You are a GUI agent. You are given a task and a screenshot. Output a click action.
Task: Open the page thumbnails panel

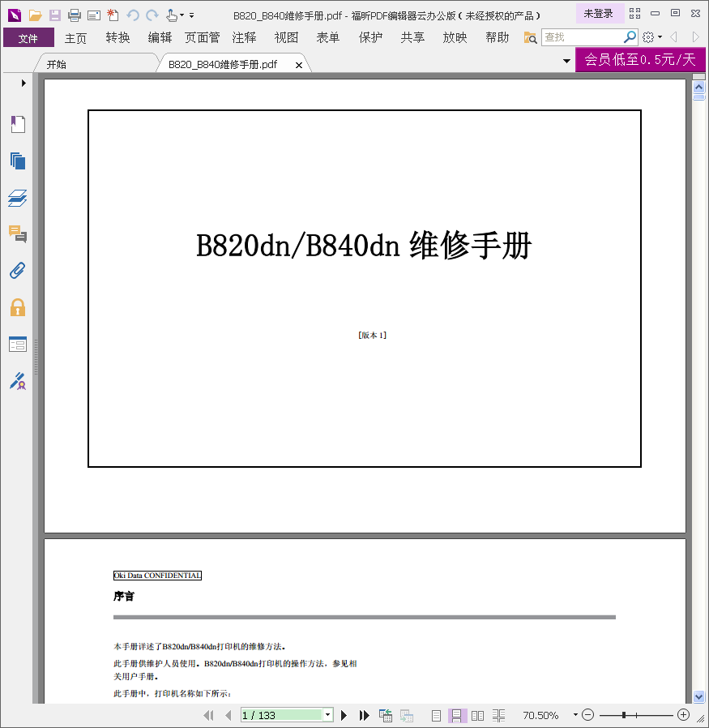[x=18, y=161]
